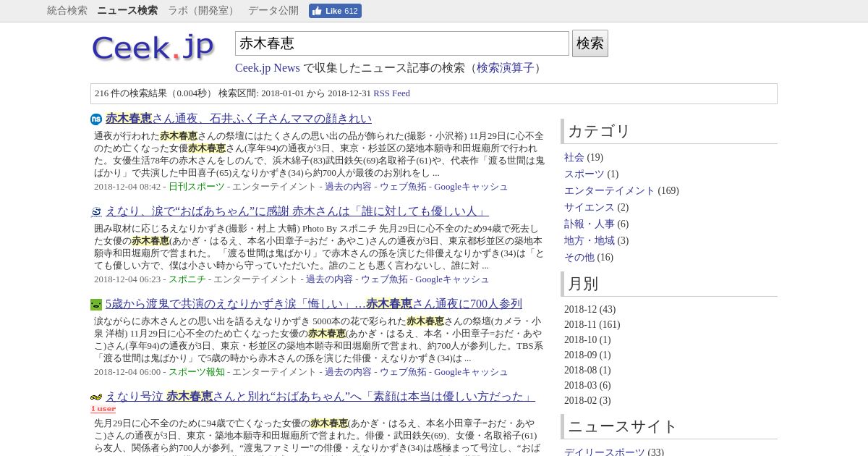Select month 2018-08 (1)
Screen dimensions: 868x456
[x=587, y=371]
